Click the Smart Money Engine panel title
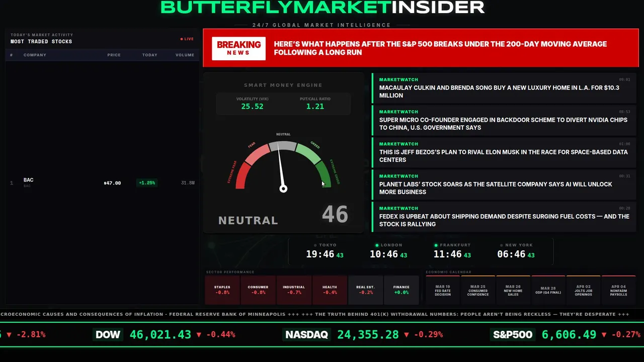Viewport: 644px width, 362px height. tap(283, 85)
